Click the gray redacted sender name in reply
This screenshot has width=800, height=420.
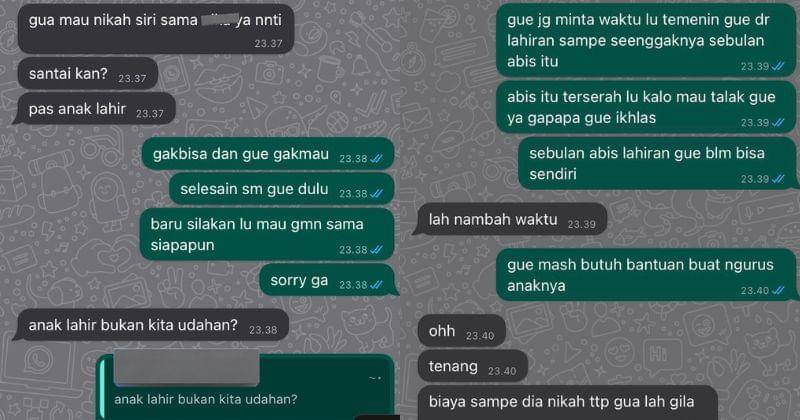187,367
